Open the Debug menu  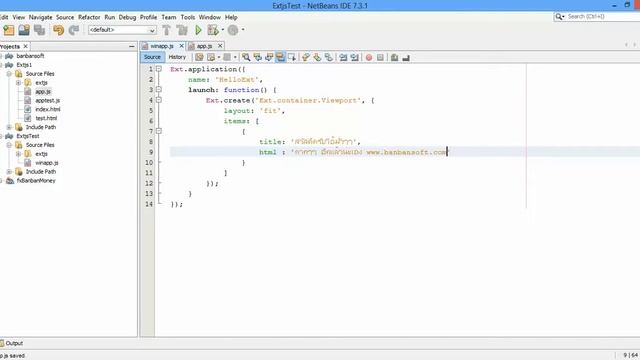pos(127,17)
